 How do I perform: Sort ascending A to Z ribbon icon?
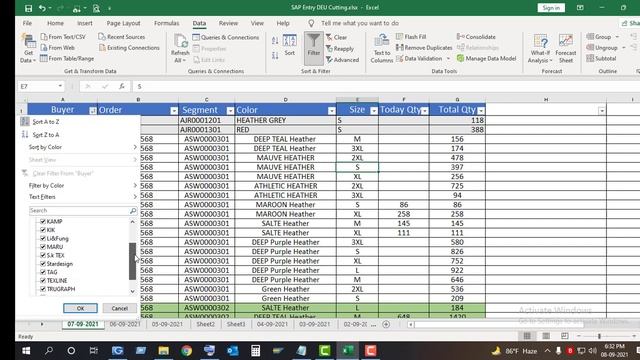(275, 40)
